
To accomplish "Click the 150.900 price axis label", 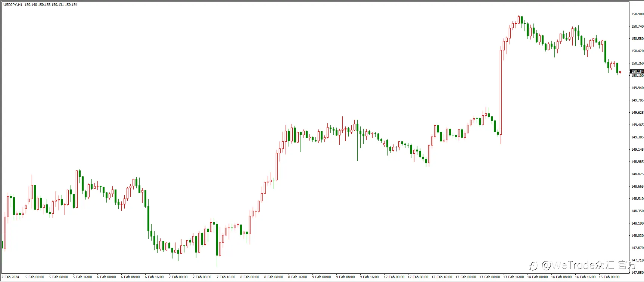I will click(637, 14).
